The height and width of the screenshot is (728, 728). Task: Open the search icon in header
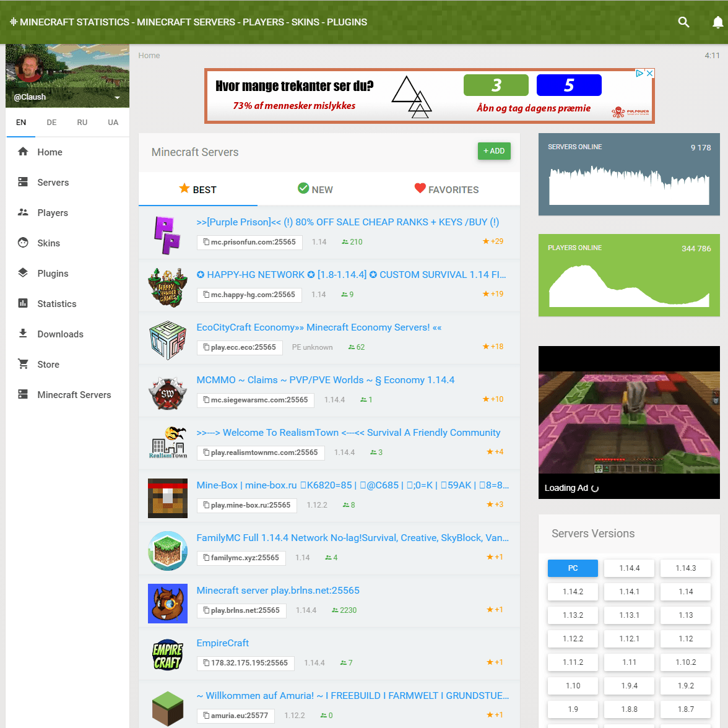[x=683, y=22]
